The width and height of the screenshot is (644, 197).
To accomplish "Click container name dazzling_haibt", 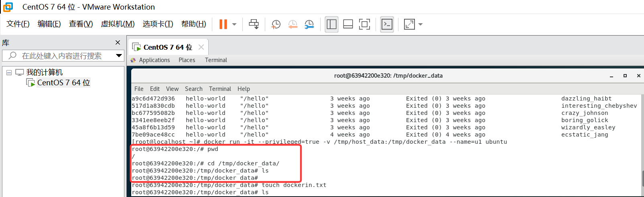I will tap(586, 98).
